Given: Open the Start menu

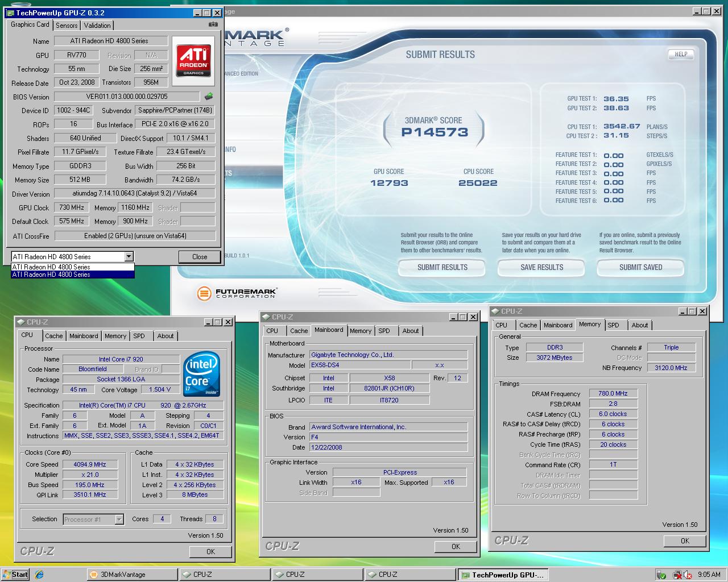Looking at the screenshot, I should (16, 575).
